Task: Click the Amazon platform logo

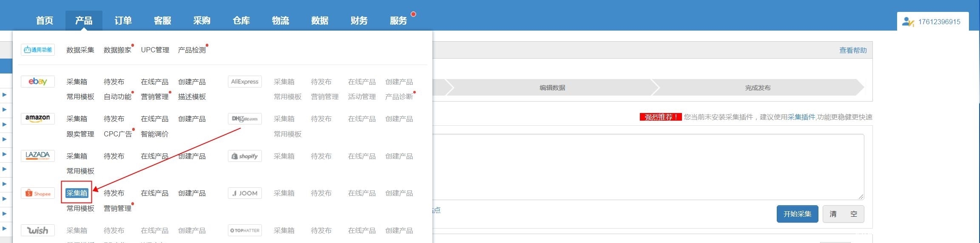Action: point(37,119)
